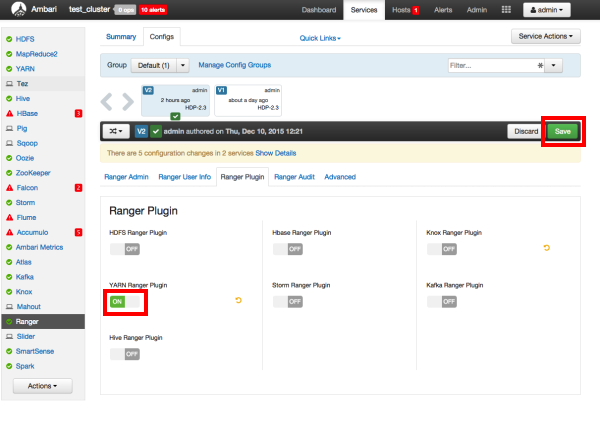
Task: Open the admin user dropdown
Action: (546, 10)
